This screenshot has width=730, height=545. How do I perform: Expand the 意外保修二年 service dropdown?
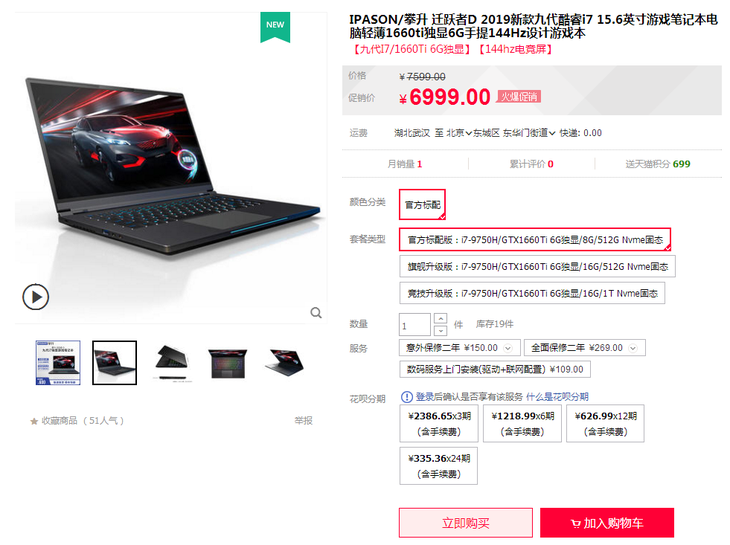point(508,348)
